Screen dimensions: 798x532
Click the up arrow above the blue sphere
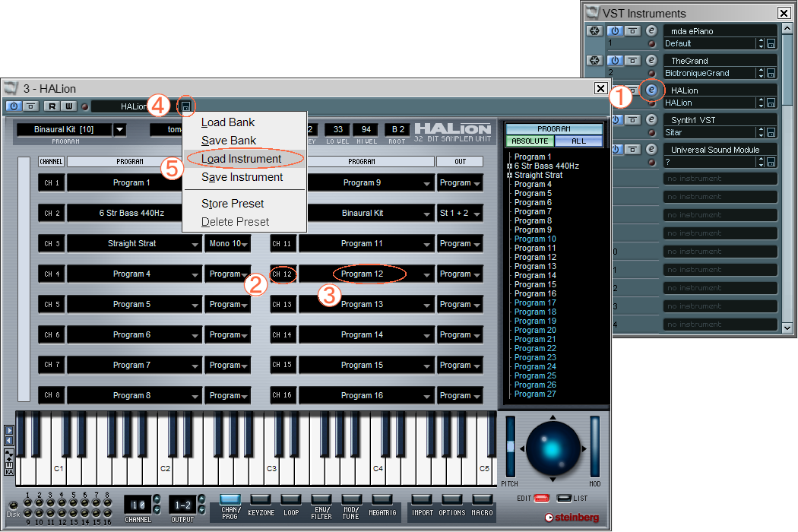pos(553,417)
